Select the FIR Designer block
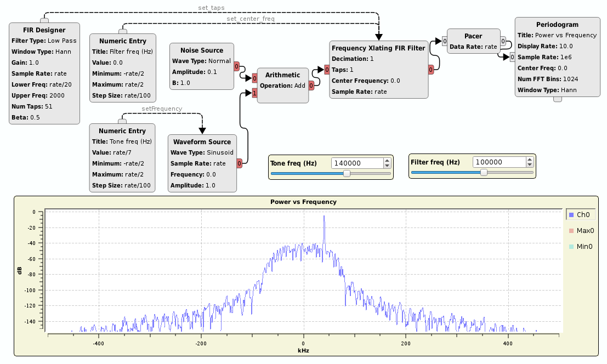Viewport: 607px width, 364px height. pos(44,30)
